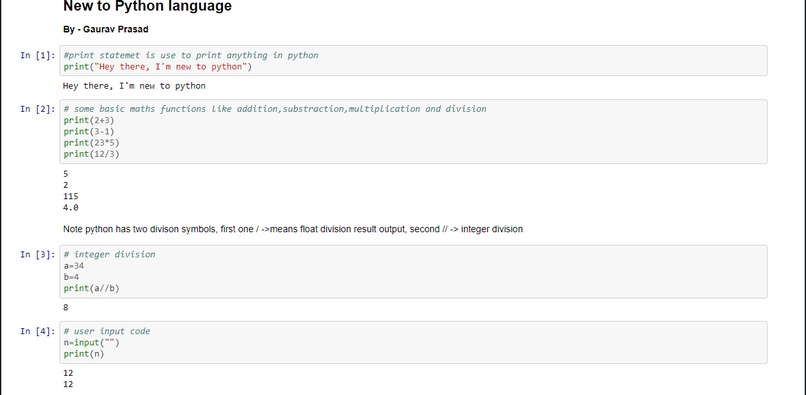Click the code line print(2+3)
Viewport: 806px width, 395px height.
pyautogui.click(x=89, y=120)
